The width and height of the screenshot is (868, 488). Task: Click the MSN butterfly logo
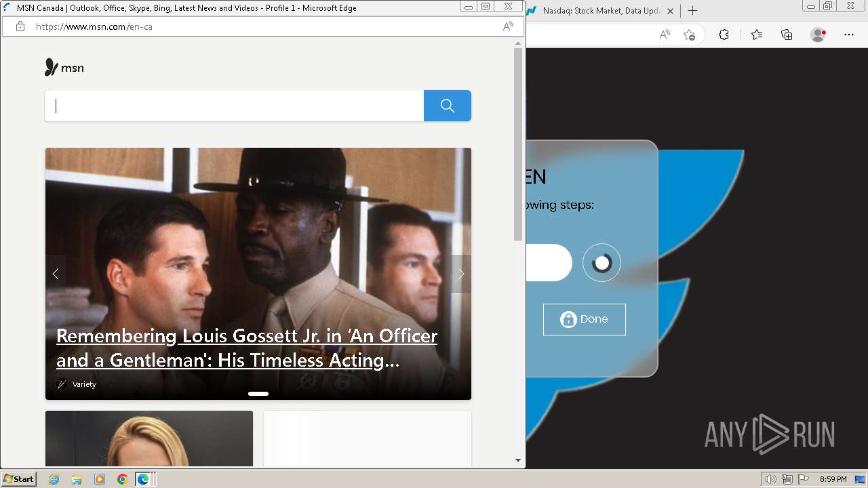tap(64, 67)
